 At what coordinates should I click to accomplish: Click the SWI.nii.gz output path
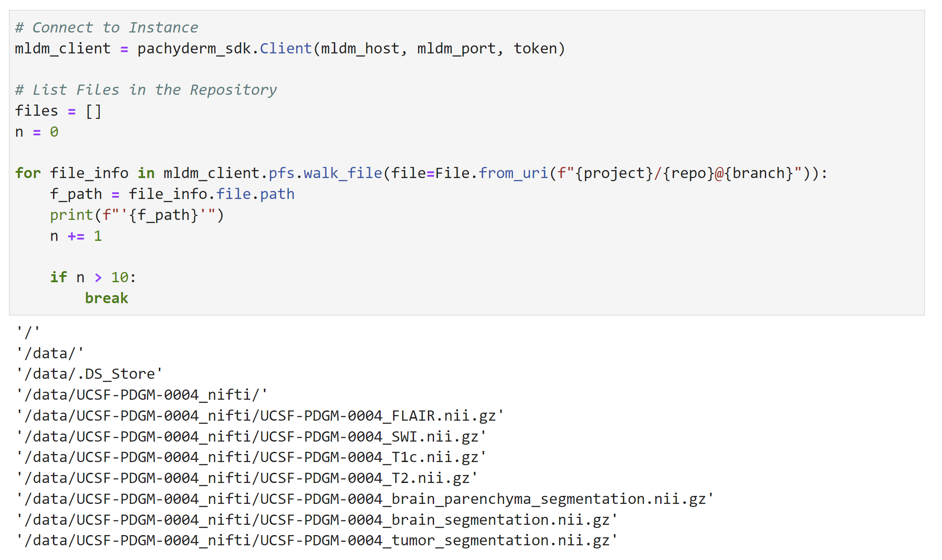[252, 437]
